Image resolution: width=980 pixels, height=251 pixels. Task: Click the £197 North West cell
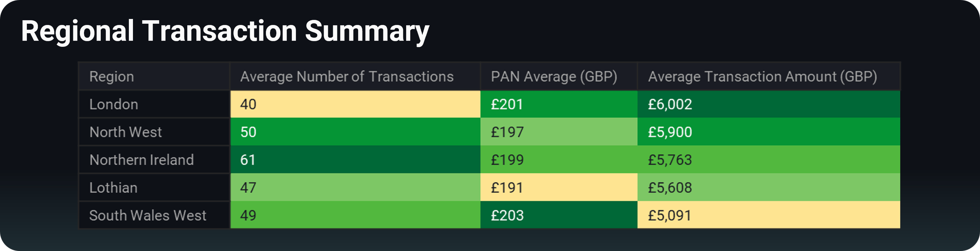558,132
